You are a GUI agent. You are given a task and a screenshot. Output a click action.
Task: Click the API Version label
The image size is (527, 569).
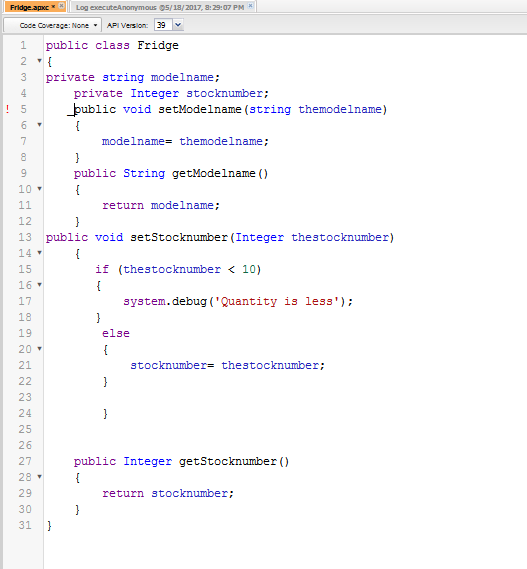pos(127,25)
